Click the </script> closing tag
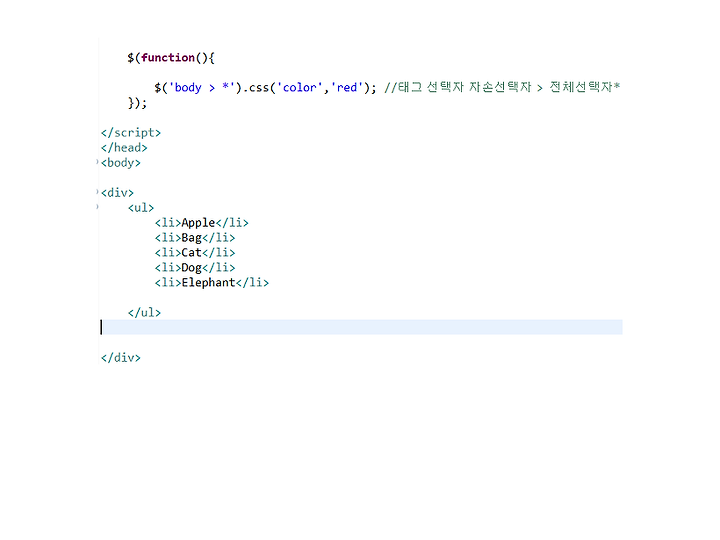This screenshot has height=540, width=720. pyautogui.click(x=131, y=133)
